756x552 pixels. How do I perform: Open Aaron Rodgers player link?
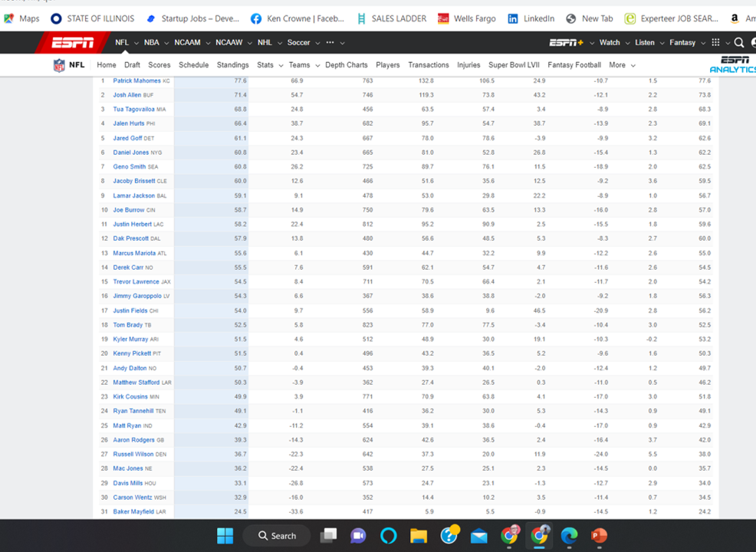click(134, 439)
